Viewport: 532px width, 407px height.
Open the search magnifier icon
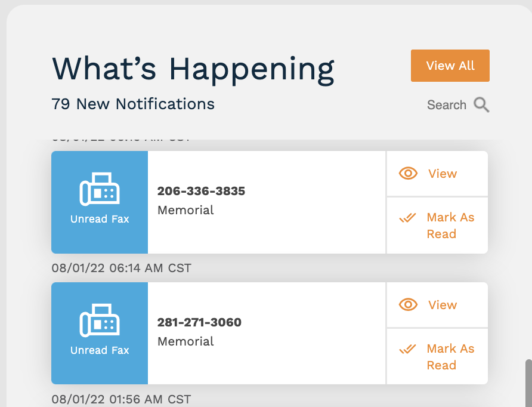[481, 104]
